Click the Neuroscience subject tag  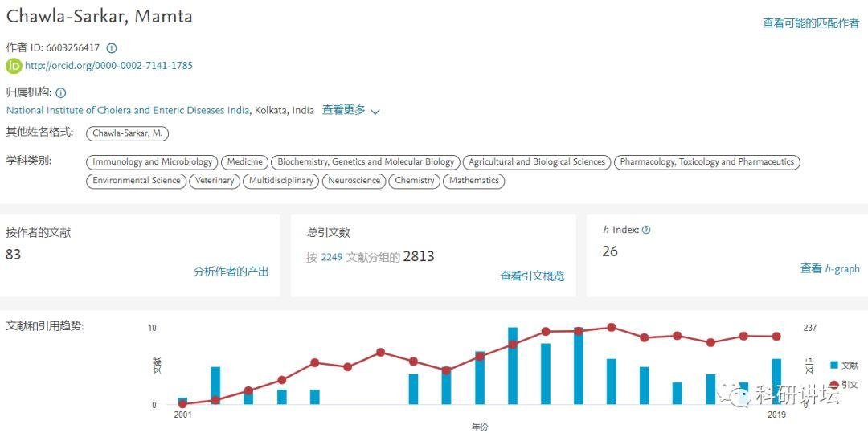coord(354,181)
